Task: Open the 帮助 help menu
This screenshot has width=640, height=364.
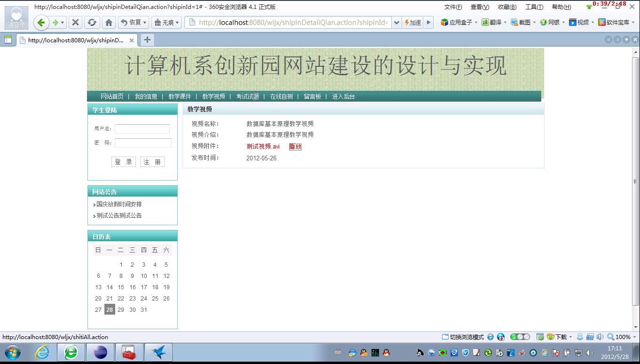Action: 561,7
